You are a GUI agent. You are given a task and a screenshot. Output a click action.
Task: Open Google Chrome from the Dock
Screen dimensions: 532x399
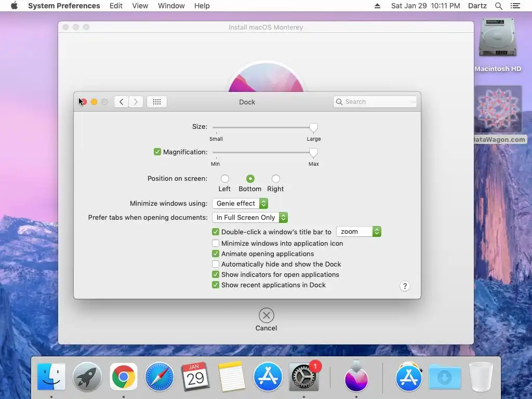coord(124,376)
